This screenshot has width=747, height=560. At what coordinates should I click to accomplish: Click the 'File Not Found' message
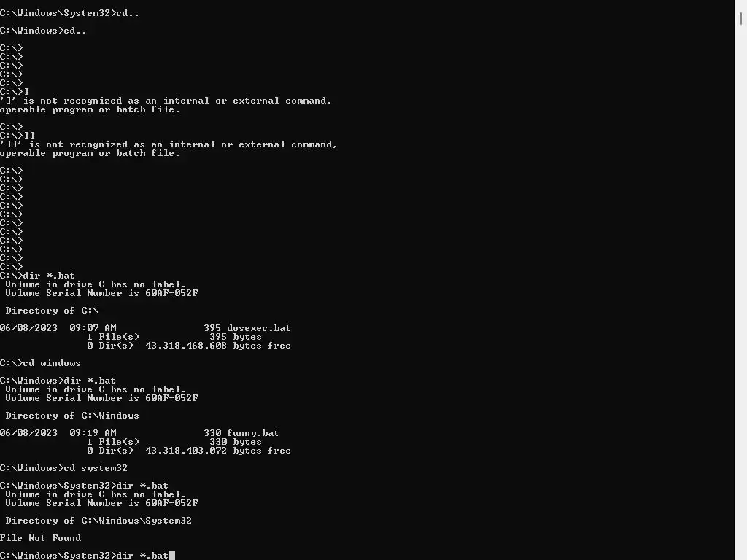tap(41, 538)
